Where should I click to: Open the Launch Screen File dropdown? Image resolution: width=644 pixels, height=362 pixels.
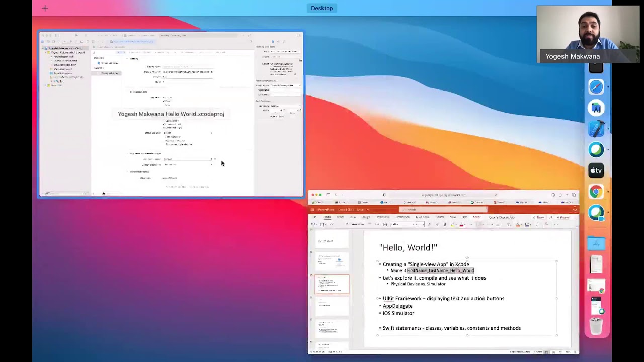pos(187,165)
